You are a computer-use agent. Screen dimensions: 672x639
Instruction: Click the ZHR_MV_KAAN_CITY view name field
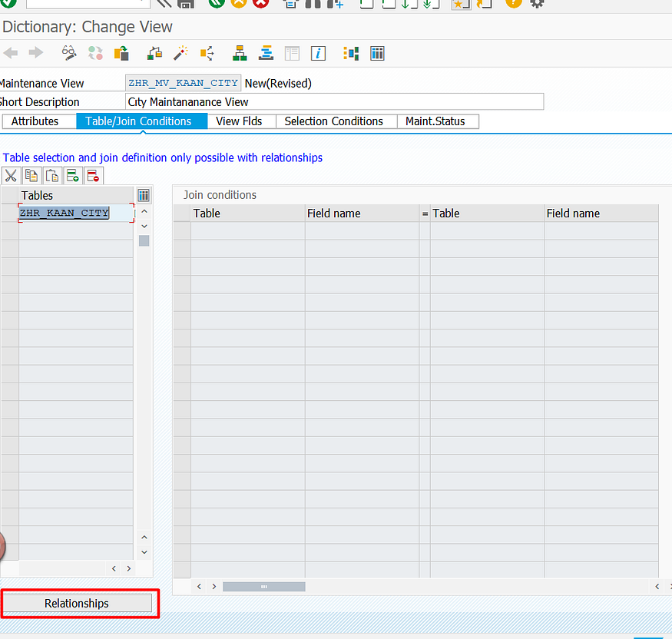[183, 83]
